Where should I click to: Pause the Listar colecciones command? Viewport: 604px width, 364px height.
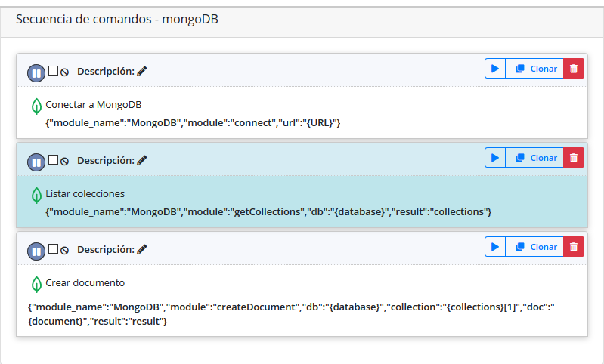click(36, 162)
